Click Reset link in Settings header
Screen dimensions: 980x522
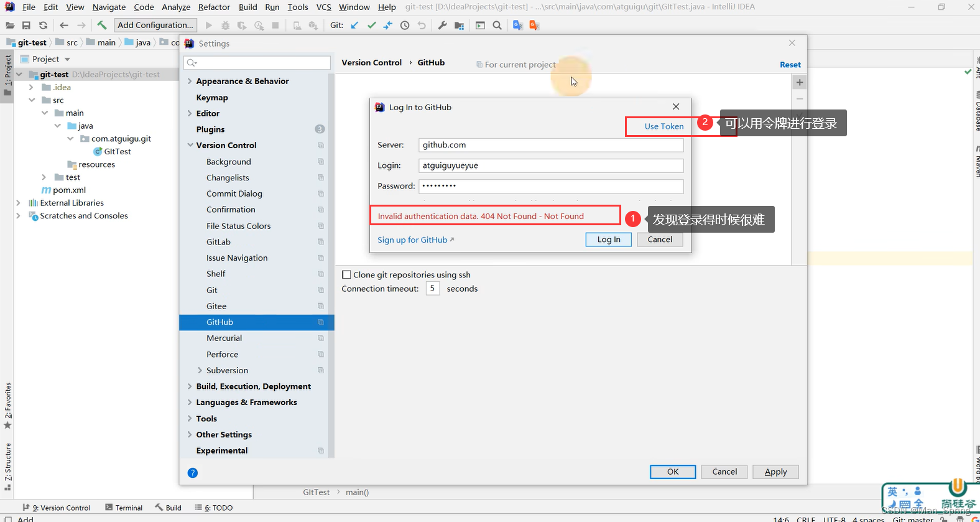790,65
